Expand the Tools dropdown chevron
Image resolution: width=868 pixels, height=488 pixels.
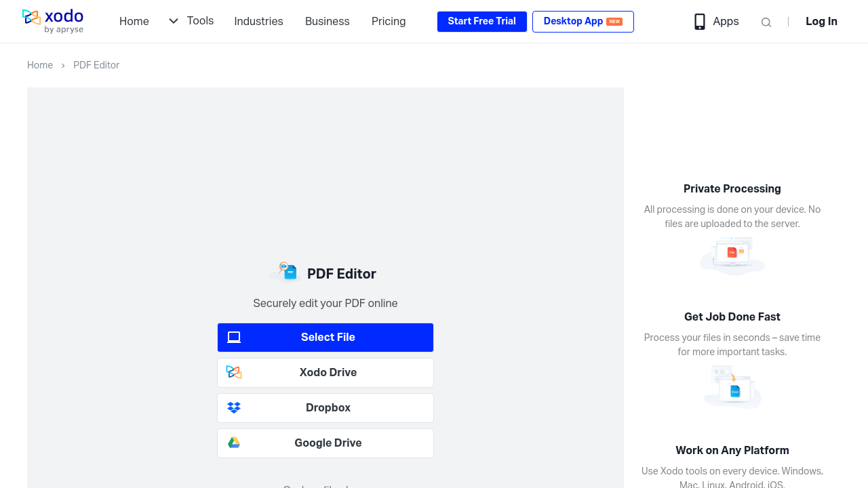tap(174, 21)
